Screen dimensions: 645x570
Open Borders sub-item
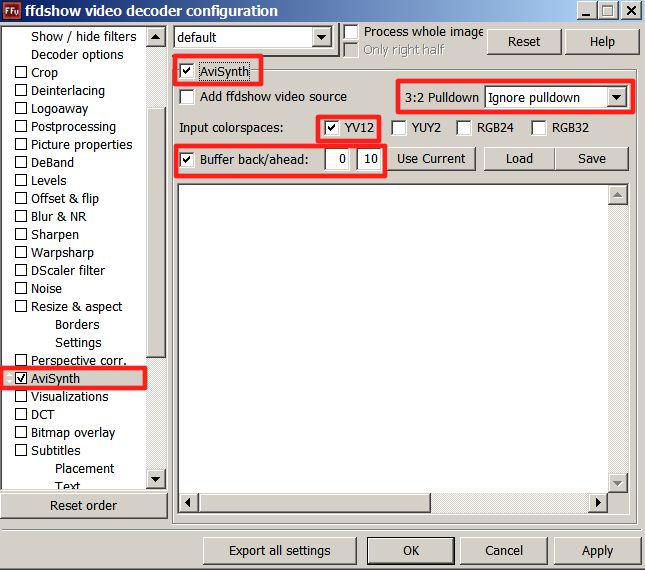77,324
